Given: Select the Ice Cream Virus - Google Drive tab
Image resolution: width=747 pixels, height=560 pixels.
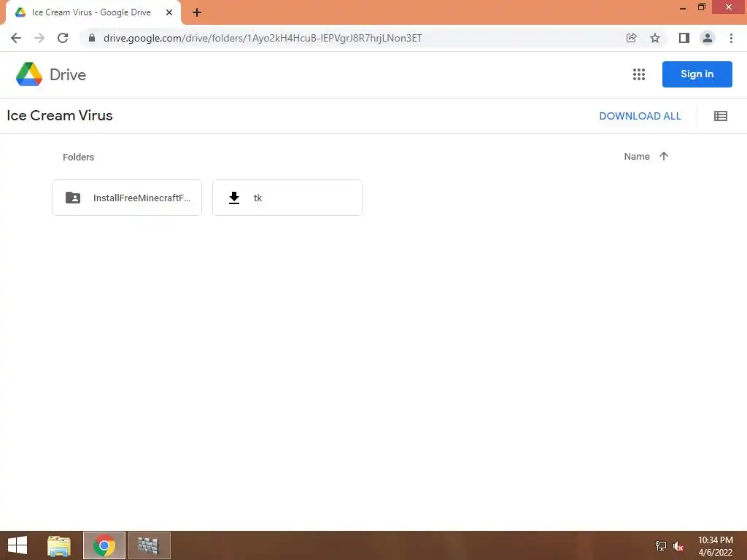Looking at the screenshot, I should (93, 12).
